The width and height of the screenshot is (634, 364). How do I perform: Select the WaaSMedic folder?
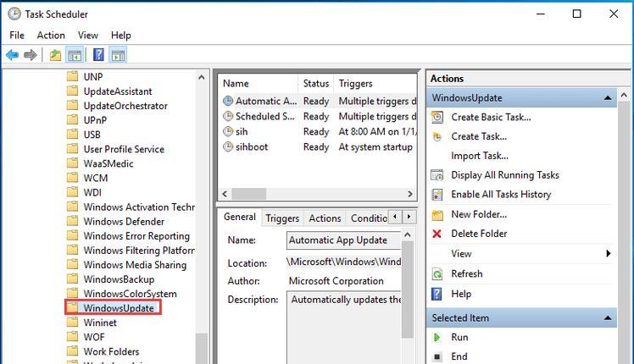coord(108,163)
